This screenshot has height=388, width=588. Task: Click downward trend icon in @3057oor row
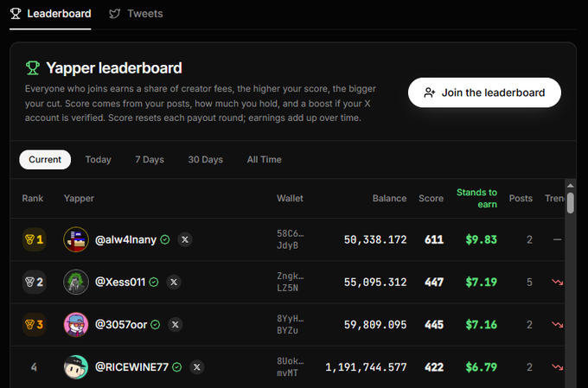(x=557, y=325)
